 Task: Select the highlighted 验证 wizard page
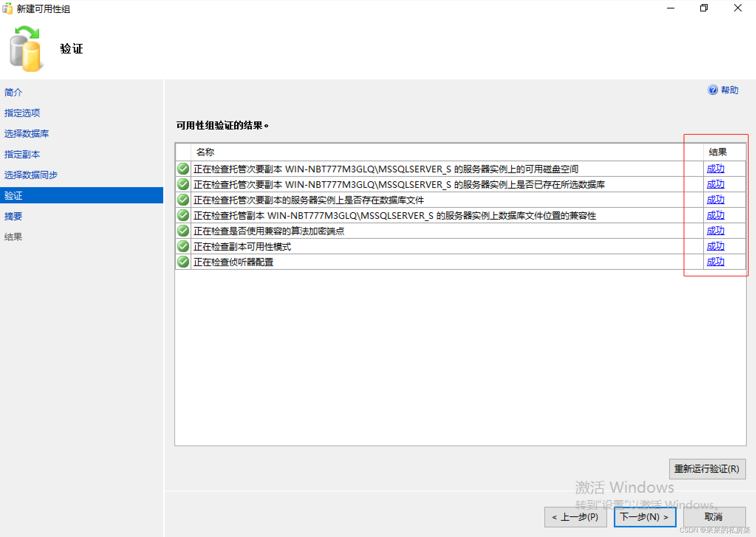82,196
